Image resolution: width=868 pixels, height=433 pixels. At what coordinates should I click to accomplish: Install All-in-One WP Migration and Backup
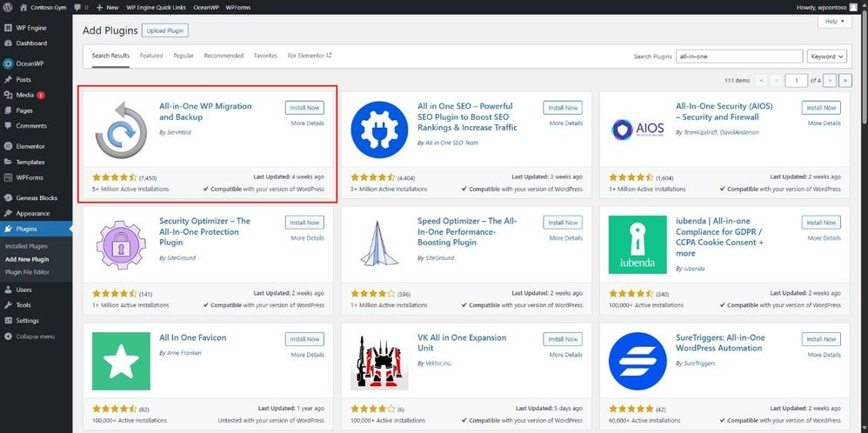click(304, 108)
